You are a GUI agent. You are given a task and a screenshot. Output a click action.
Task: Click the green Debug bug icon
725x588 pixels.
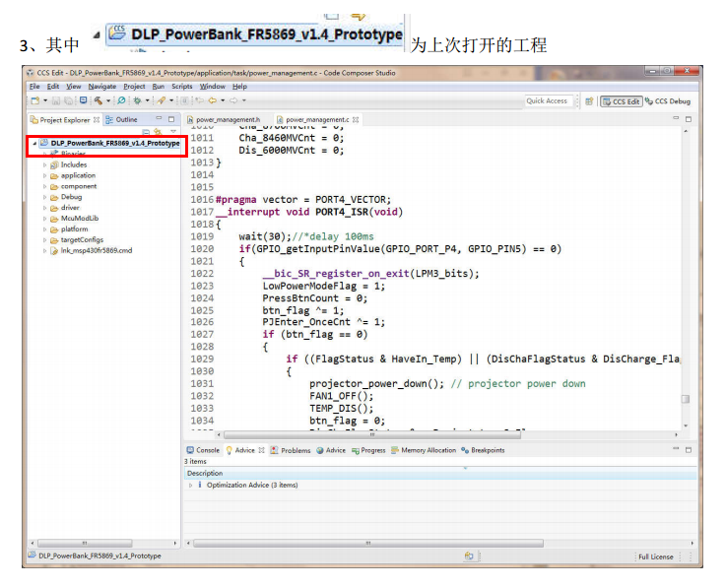point(137,100)
